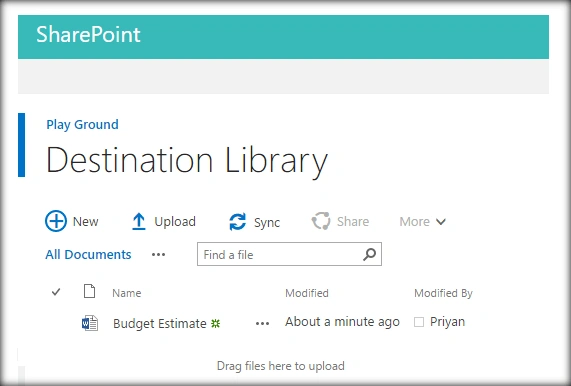This screenshot has width=571, height=386.
Task: Click the New document plus icon
Action: point(56,221)
